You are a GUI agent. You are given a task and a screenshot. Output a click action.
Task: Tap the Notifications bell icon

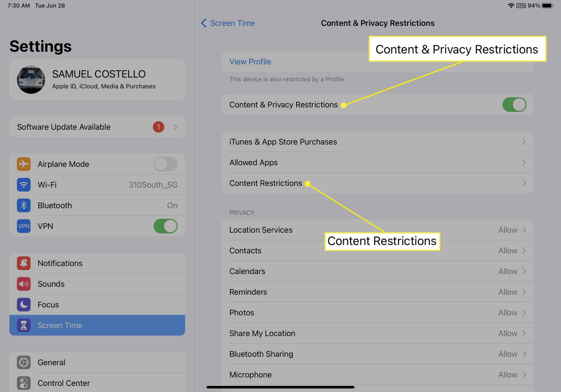[24, 263]
